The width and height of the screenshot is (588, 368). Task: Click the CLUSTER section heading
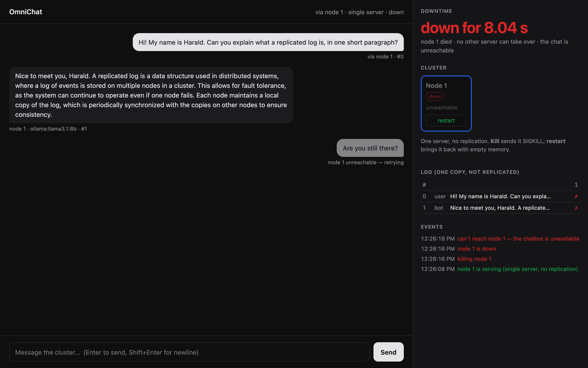click(x=433, y=68)
